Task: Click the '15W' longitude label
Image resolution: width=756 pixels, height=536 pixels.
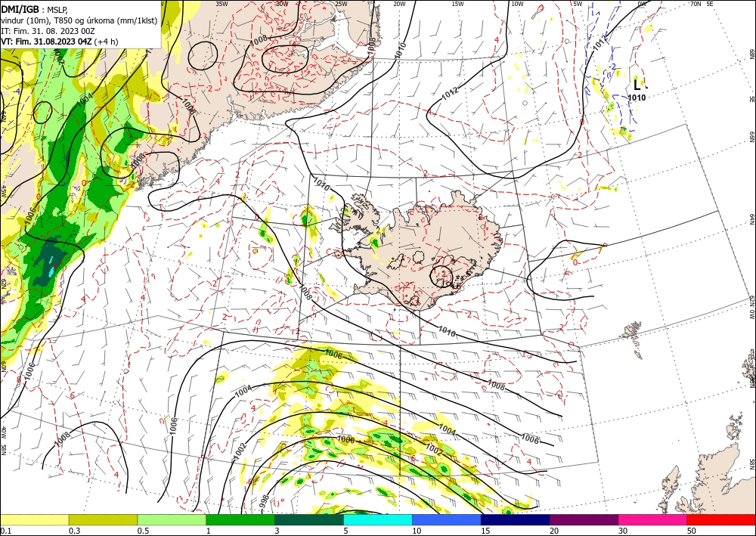Action: click(x=457, y=3)
